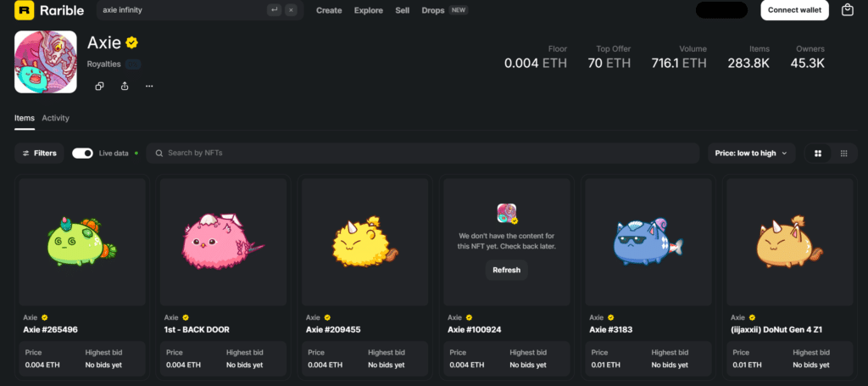Submit search with the enter arrow icon
This screenshot has width=868, height=386.
pos(274,10)
